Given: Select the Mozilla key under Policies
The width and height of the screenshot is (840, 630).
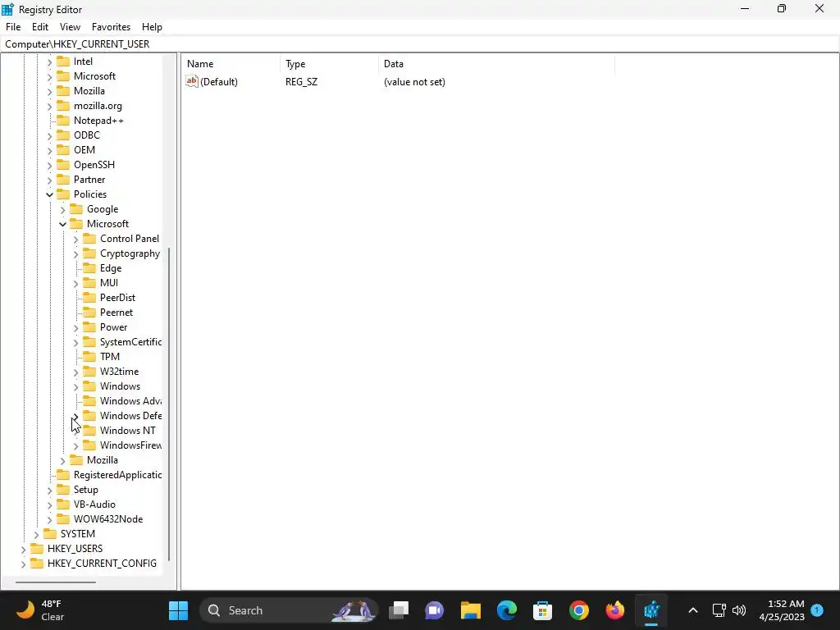Looking at the screenshot, I should pyautogui.click(x=103, y=460).
